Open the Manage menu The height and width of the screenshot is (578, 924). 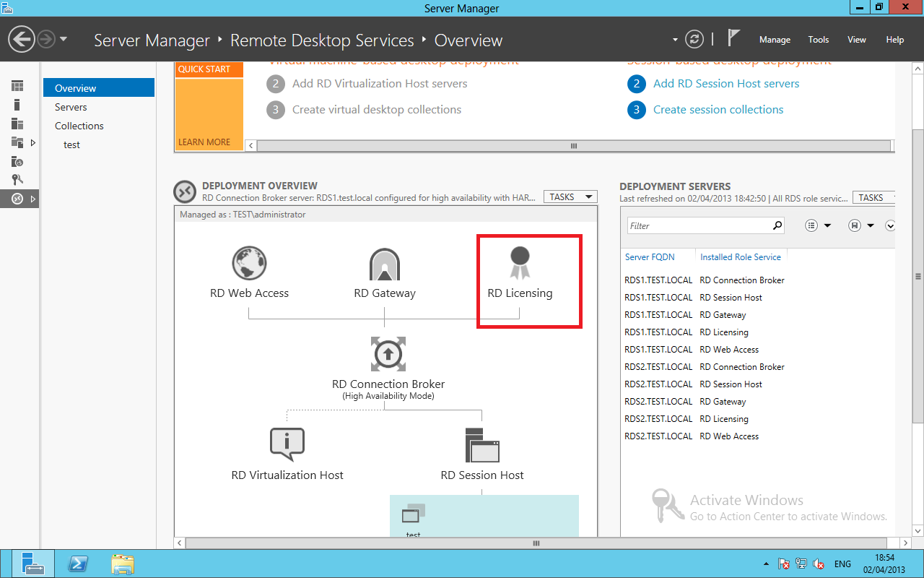pos(775,40)
